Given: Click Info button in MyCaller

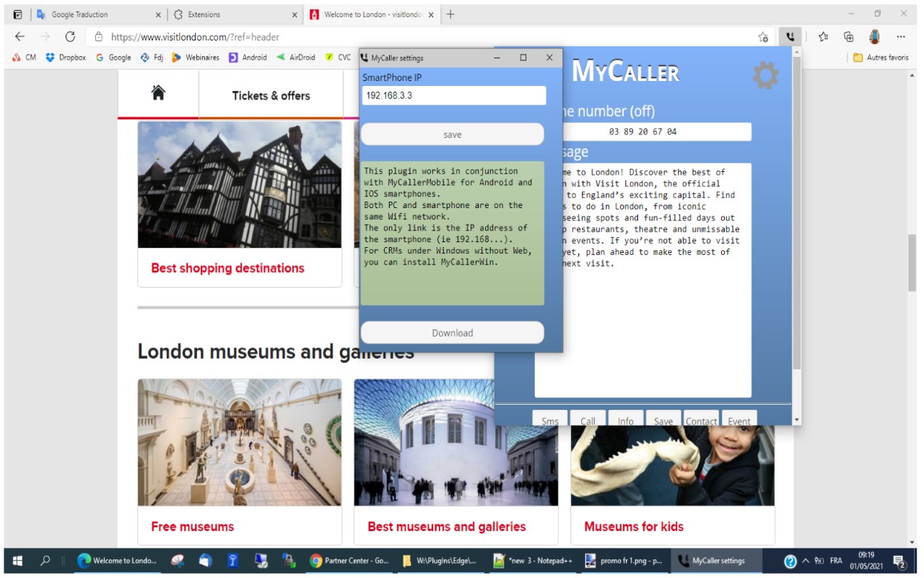Looking at the screenshot, I should click(626, 419).
